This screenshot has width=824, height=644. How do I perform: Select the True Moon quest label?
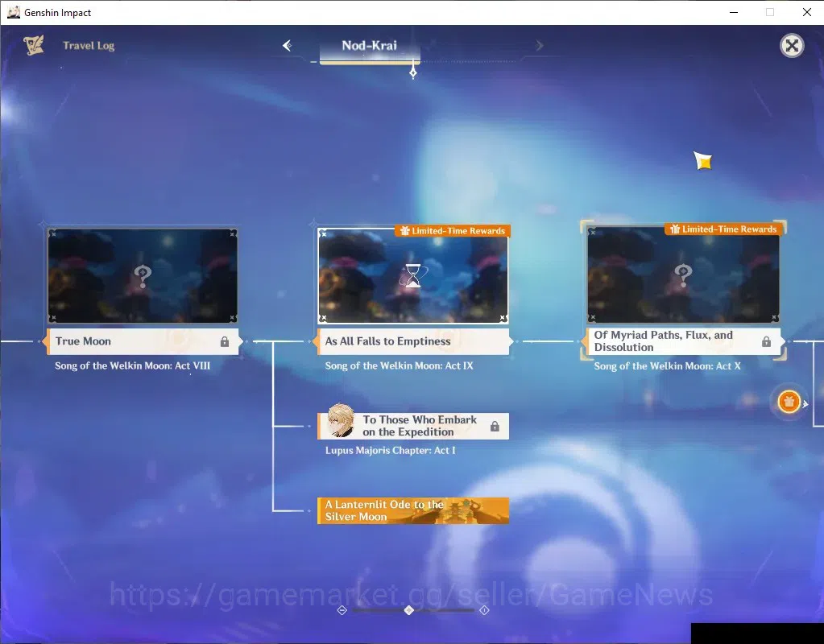(143, 341)
